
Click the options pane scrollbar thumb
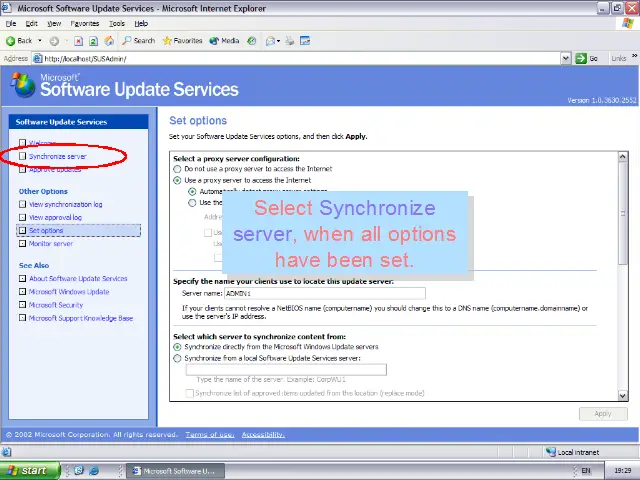tap(622, 213)
